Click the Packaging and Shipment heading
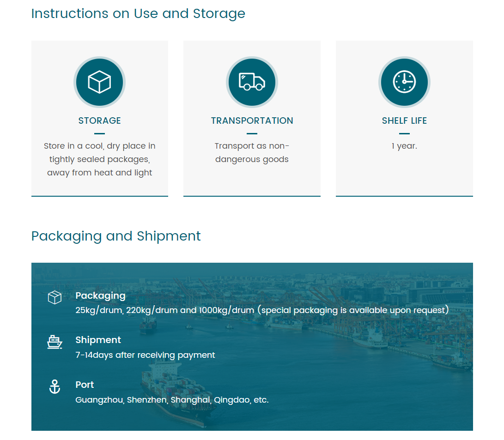The width and height of the screenshot is (504, 440). [116, 236]
